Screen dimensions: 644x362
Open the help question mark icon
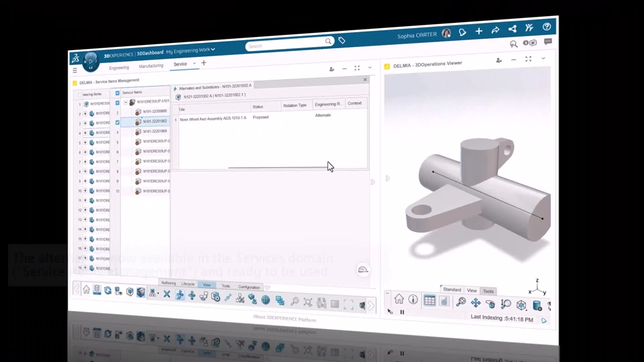547,27
